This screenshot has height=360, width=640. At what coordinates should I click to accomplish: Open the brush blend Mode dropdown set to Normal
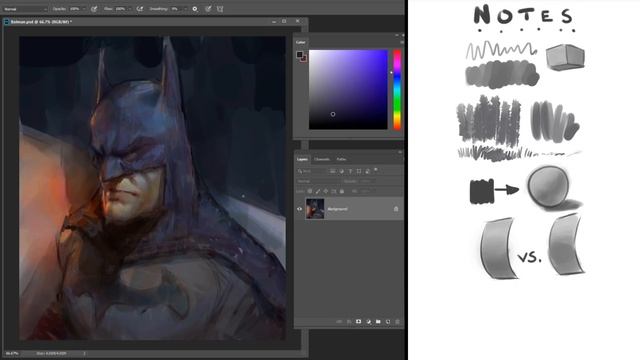tap(24, 9)
